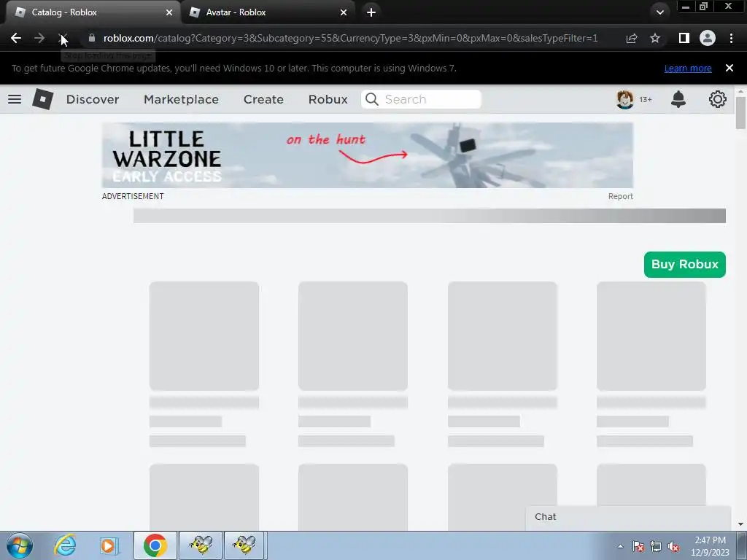Open Chrome's three-dot menu
This screenshot has height=560, width=747.
point(731,38)
